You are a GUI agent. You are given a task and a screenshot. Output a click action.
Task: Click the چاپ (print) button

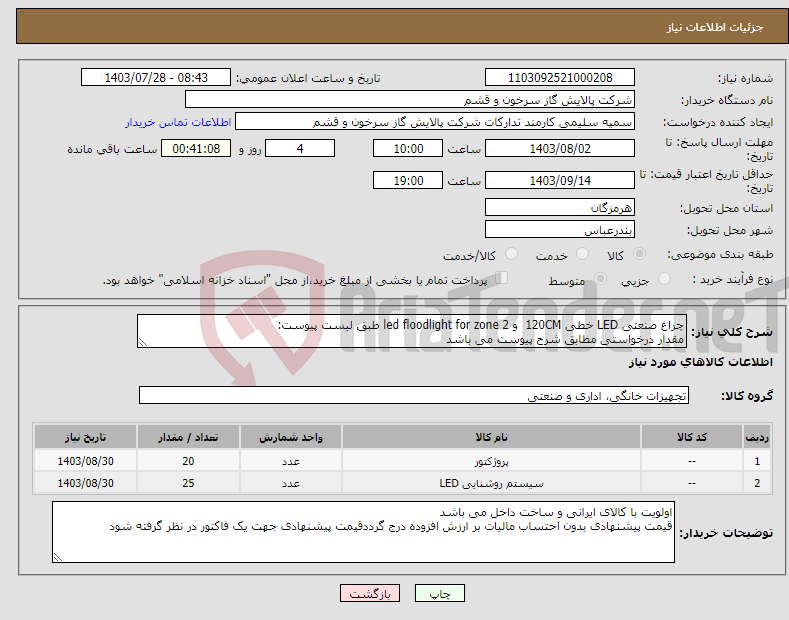coord(439,593)
